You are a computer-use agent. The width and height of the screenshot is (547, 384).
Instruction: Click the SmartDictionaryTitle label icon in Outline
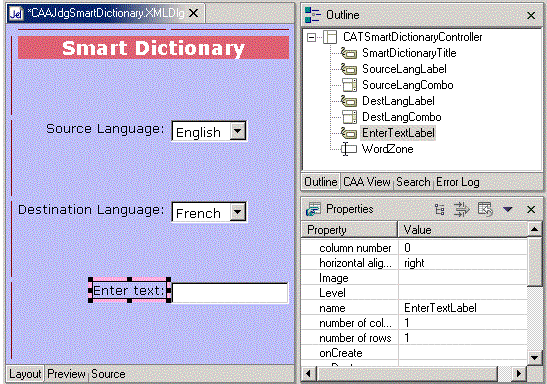point(349,53)
